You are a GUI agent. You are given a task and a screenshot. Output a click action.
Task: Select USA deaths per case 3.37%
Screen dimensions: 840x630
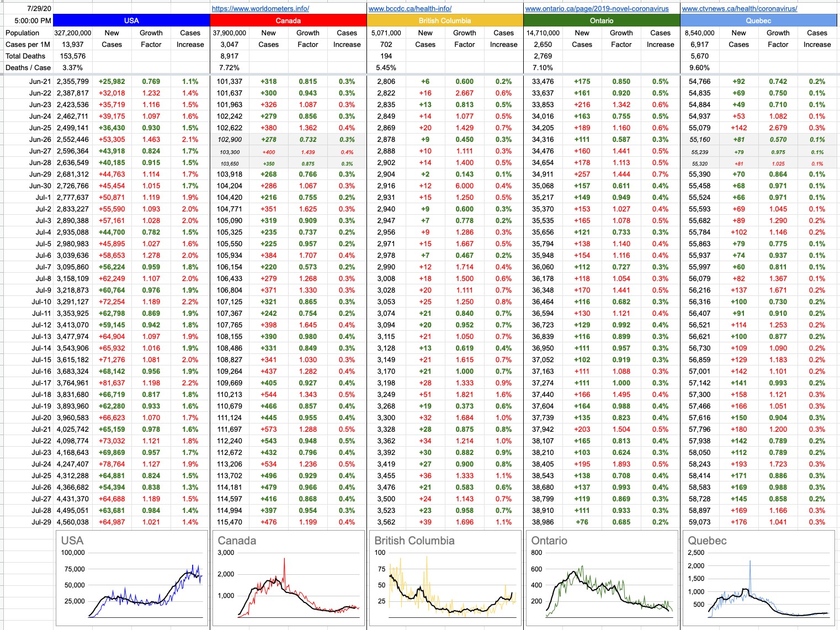pos(73,67)
